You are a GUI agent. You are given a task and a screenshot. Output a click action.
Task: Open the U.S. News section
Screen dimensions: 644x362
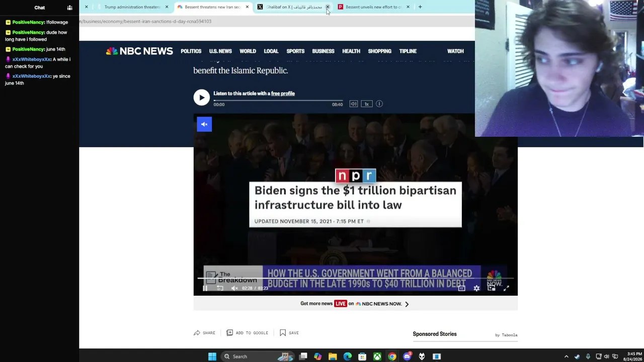point(220,51)
